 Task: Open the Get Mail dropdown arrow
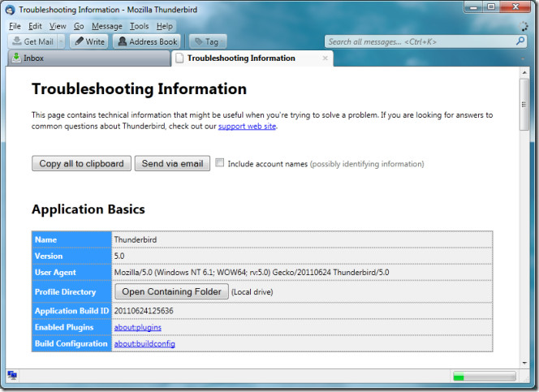(61, 41)
